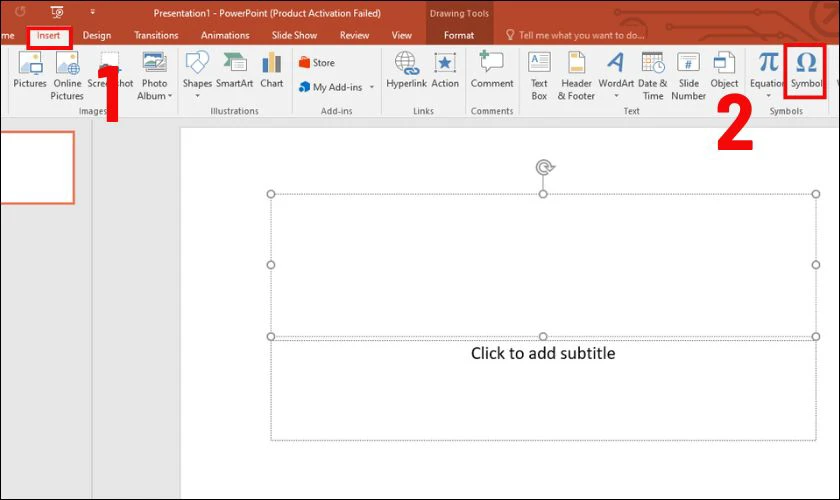The width and height of the screenshot is (840, 500).
Task: Insert a Chart
Action: (x=272, y=70)
